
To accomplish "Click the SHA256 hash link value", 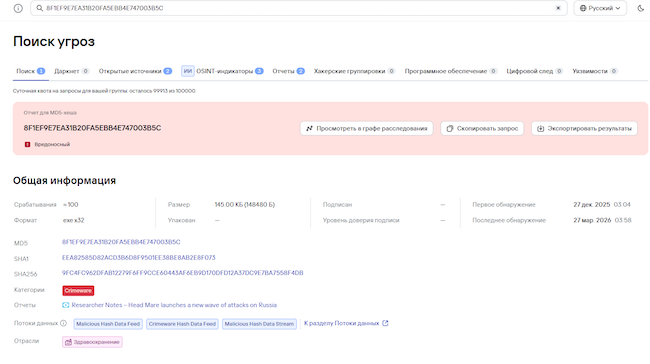I will point(182,273).
